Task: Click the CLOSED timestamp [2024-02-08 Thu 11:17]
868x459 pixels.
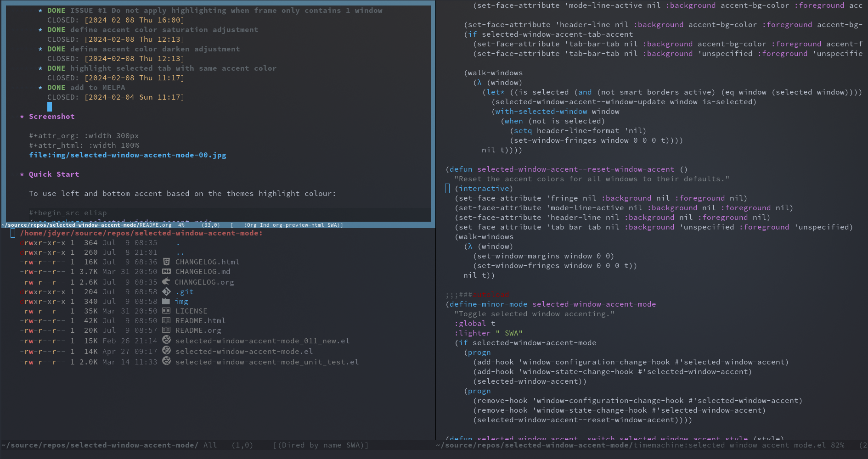Action: pos(134,78)
